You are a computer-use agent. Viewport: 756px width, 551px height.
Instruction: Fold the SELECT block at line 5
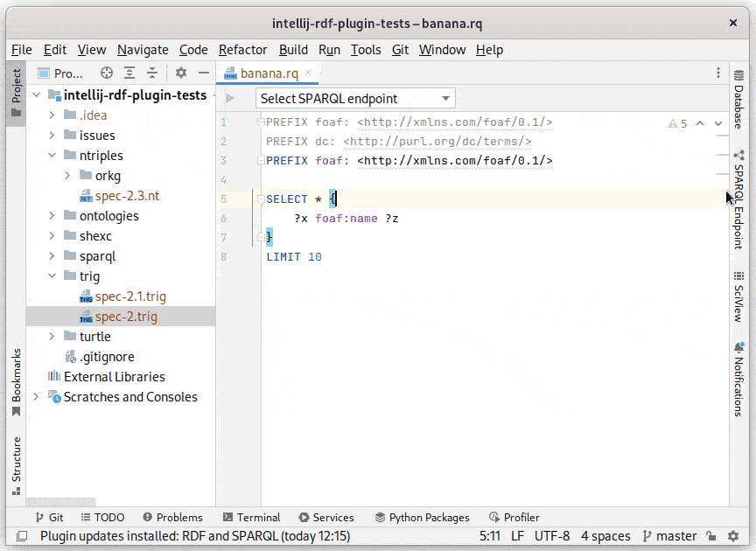point(261,199)
